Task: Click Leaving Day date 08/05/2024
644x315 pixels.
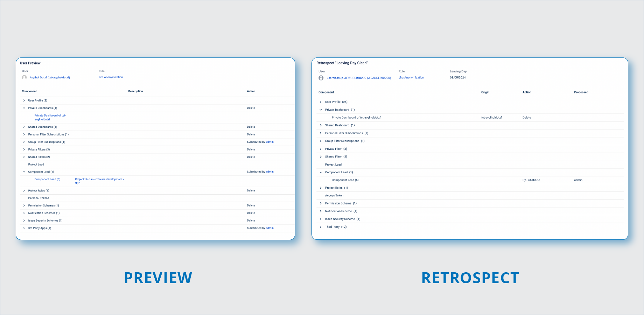Action: (x=458, y=78)
